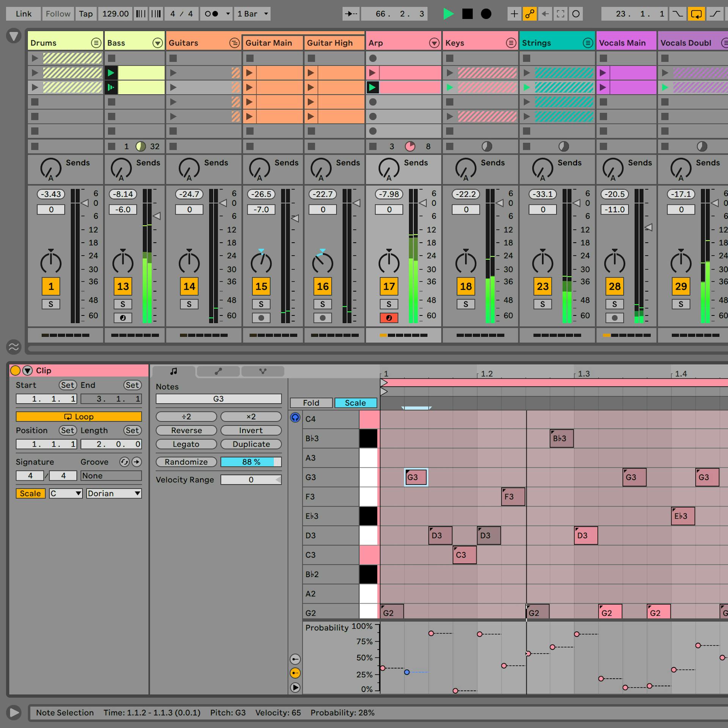Enable the Automation Arm toggle

pos(530,14)
